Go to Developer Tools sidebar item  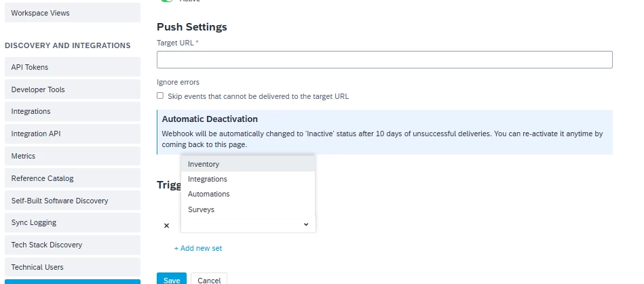(x=73, y=89)
